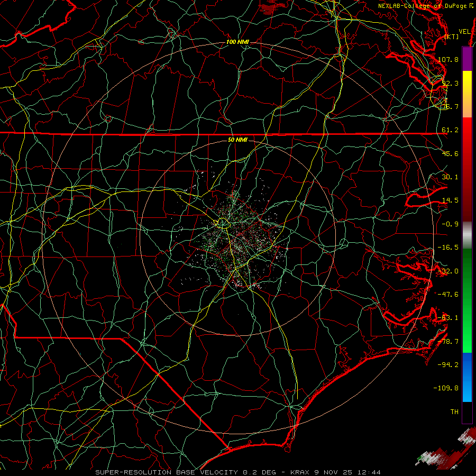
Task: Click the "KRAX 9 NOV 25 12:44" timestamp text
Action: point(335,472)
